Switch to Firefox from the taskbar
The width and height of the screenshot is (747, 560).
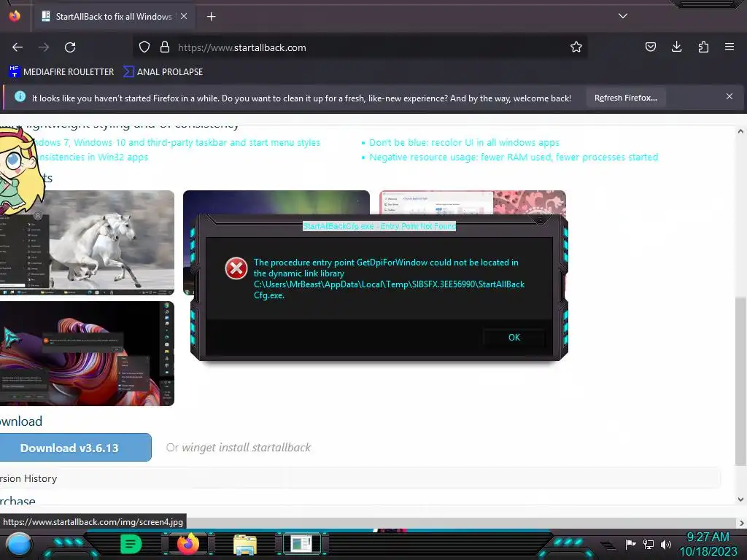pos(188,544)
